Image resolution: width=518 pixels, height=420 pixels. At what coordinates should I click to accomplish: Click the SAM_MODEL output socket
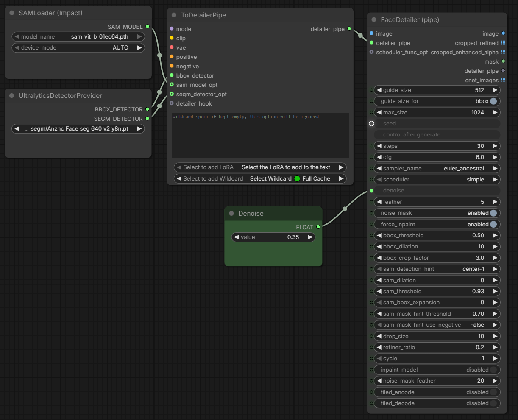click(x=148, y=27)
